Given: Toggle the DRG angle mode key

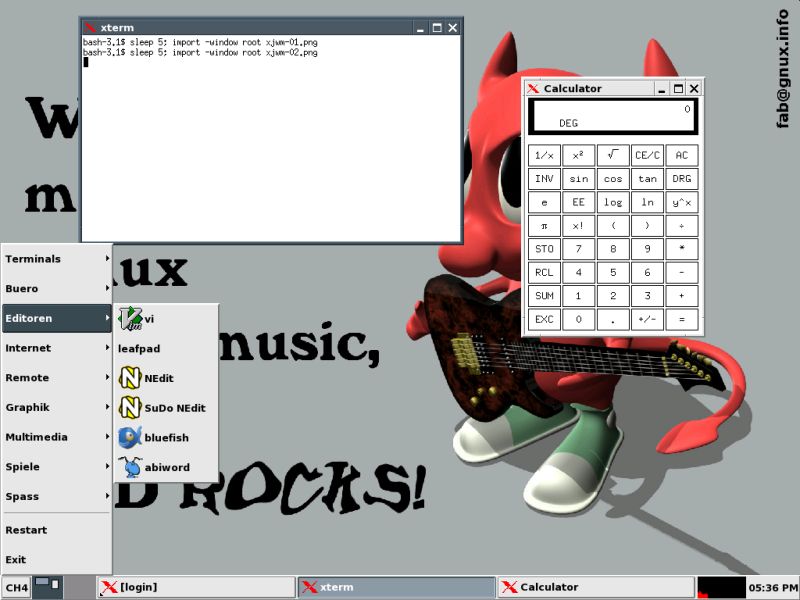Looking at the screenshot, I should 682,179.
